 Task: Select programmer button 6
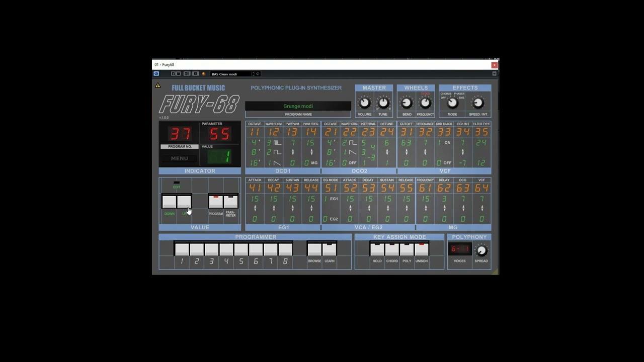pyautogui.click(x=256, y=249)
